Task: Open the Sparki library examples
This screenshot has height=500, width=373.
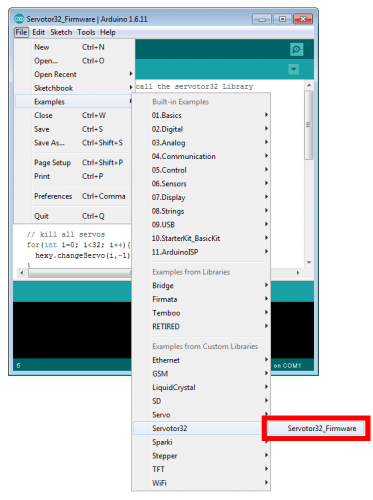Action: coord(201,442)
